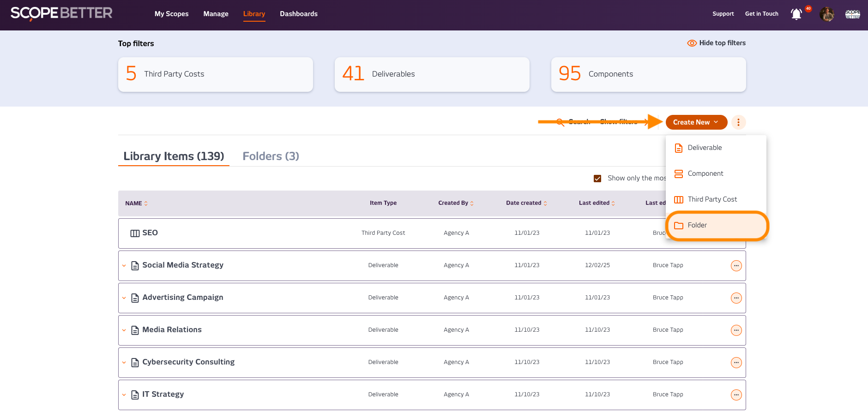This screenshot has width=868, height=412.
Task: Click the Media Relations row ellipsis icon
Action: (x=736, y=330)
